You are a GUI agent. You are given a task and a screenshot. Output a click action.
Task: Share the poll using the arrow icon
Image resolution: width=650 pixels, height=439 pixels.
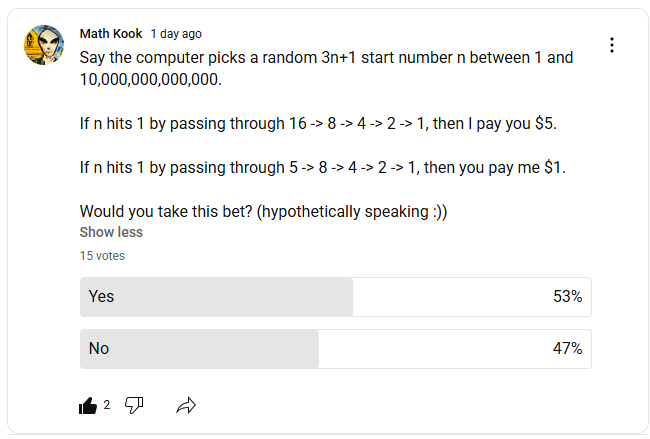tap(185, 405)
